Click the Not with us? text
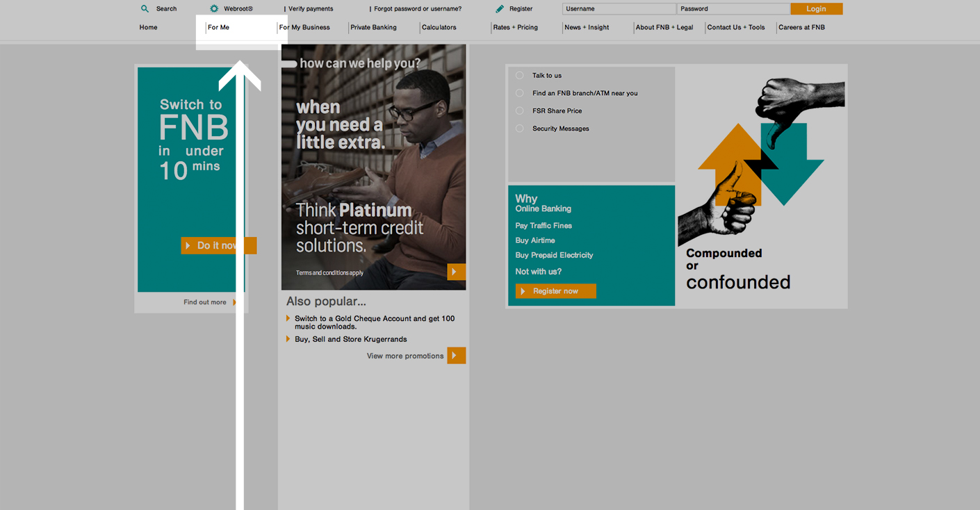The image size is (980, 510). pyautogui.click(x=539, y=272)
